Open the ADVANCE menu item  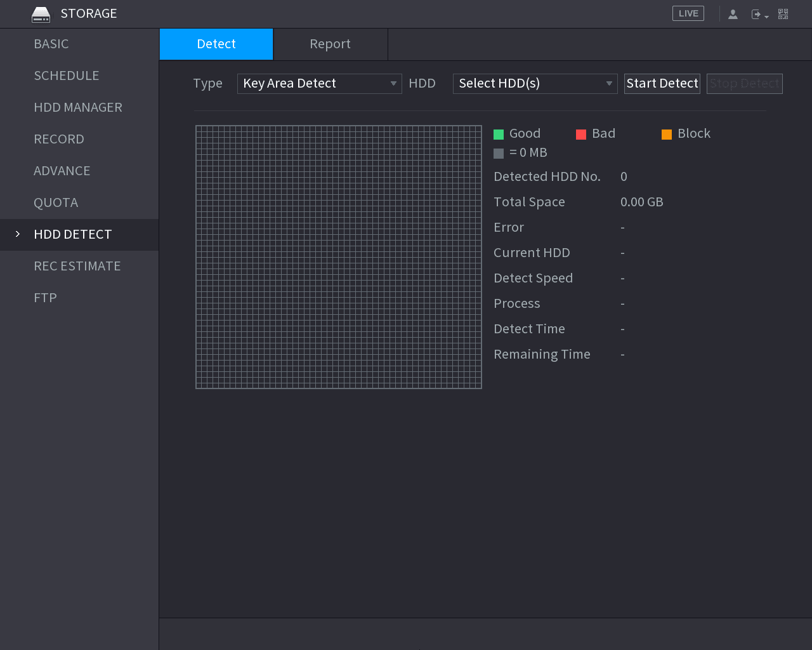[x=79, y=171]
